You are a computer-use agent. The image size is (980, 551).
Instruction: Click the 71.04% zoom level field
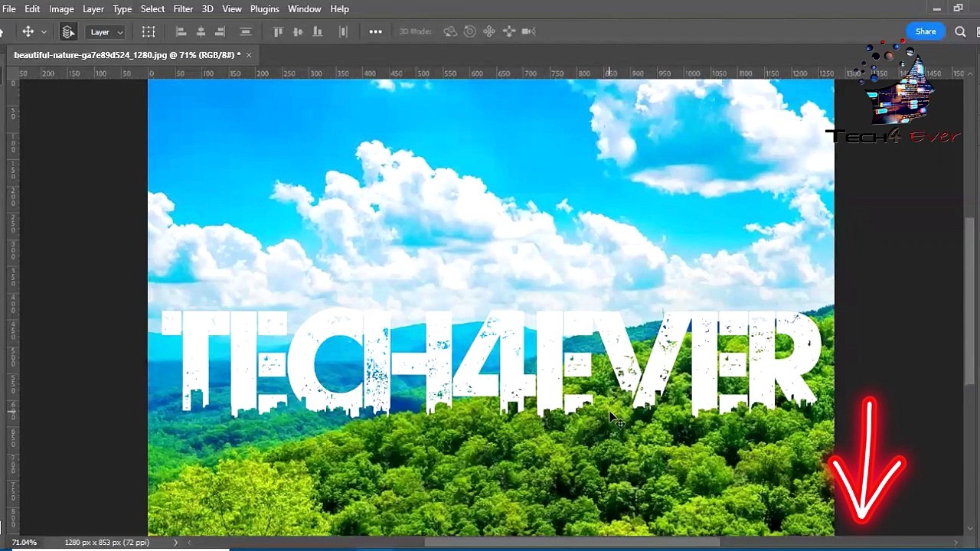pyautogui.click(x=24, y=543)
